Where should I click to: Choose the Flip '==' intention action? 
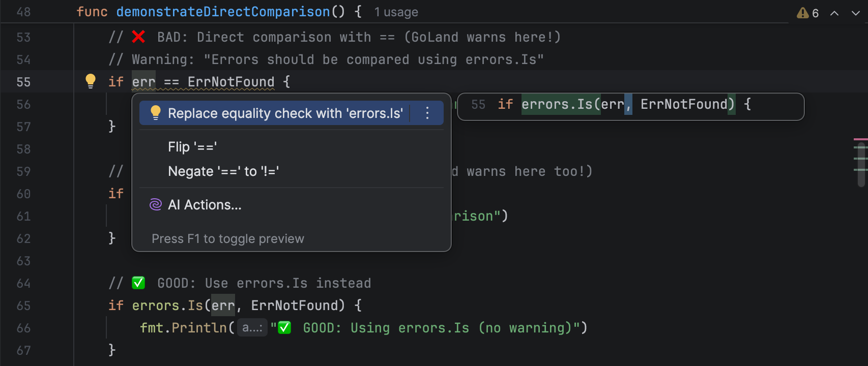(x=192, y=147)
